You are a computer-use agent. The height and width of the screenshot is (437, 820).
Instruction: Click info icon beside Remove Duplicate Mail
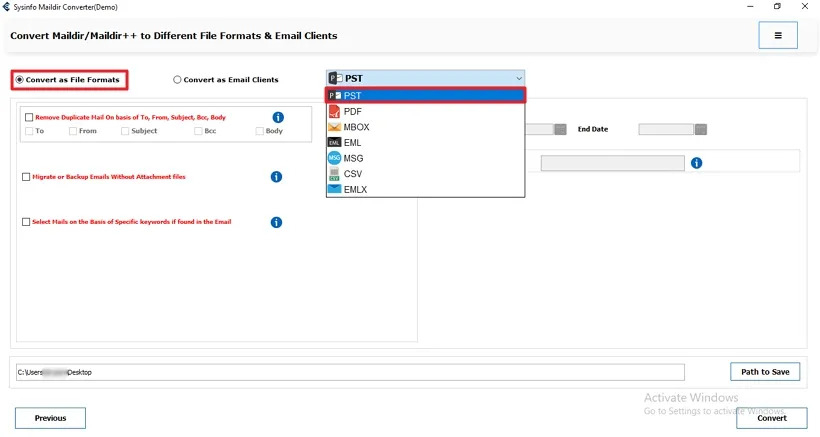tap(278, 117)
